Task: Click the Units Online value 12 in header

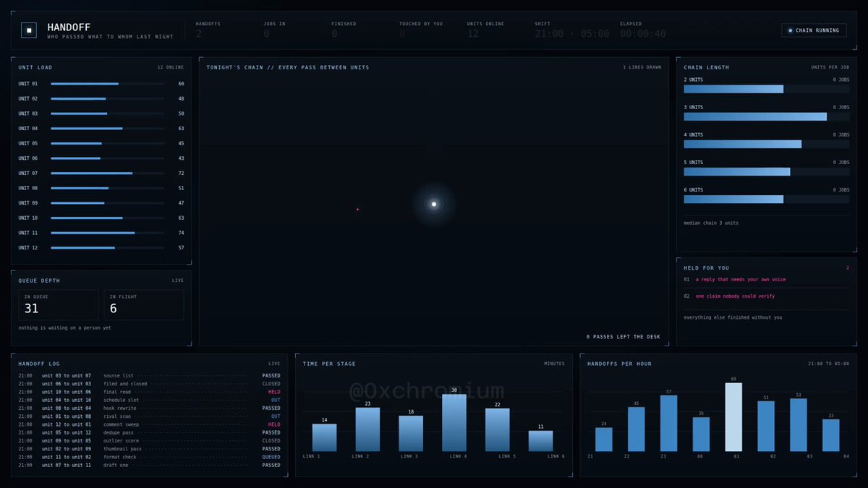Action: 473,34
